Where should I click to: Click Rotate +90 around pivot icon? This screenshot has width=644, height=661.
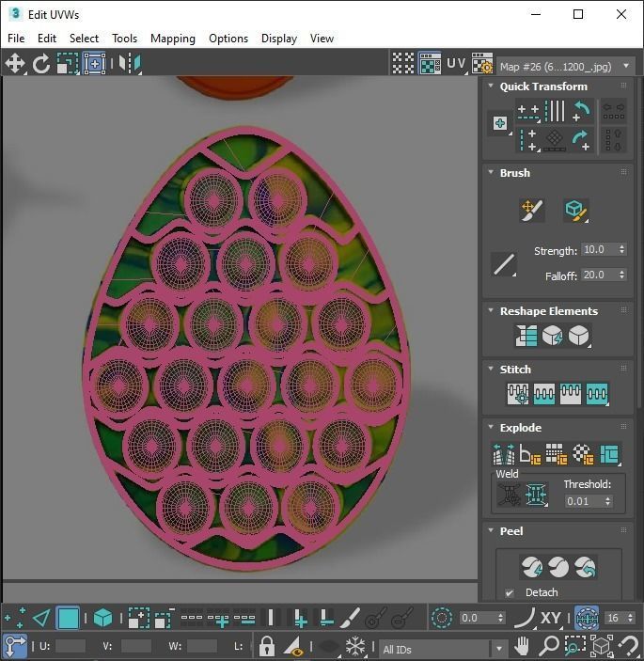pos(582,140)
